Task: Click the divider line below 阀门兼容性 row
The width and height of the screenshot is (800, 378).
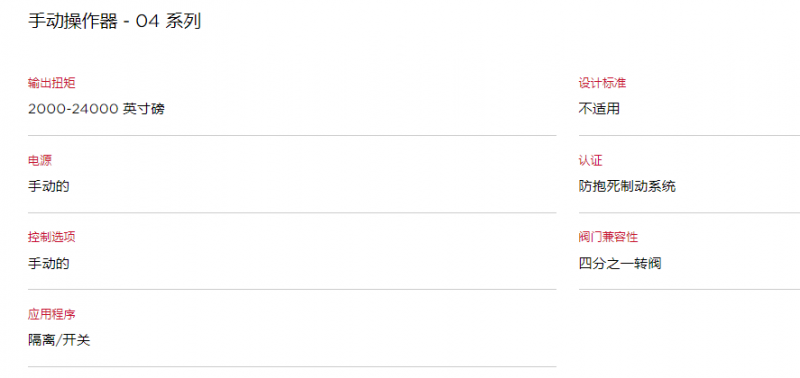Action: coord(689,290)
